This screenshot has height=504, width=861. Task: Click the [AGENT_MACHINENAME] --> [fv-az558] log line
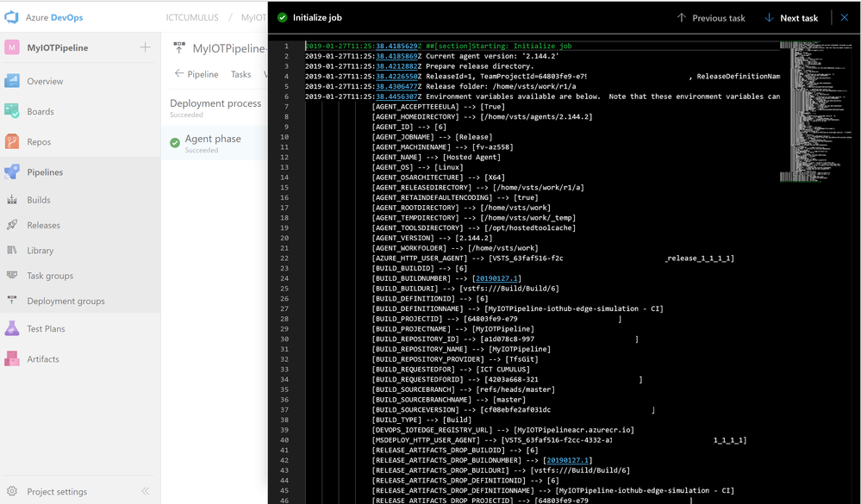pyautogui.click(x=443, y=146)
